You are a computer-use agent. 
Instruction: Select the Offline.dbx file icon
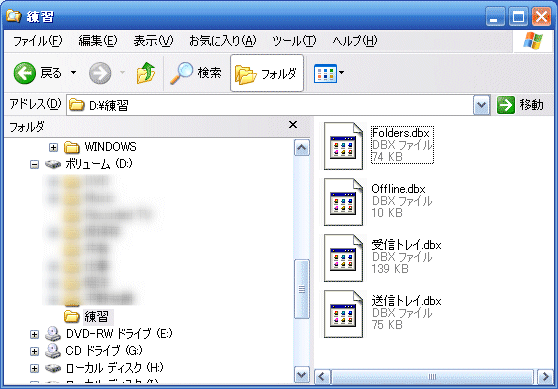tap(343, 202)
